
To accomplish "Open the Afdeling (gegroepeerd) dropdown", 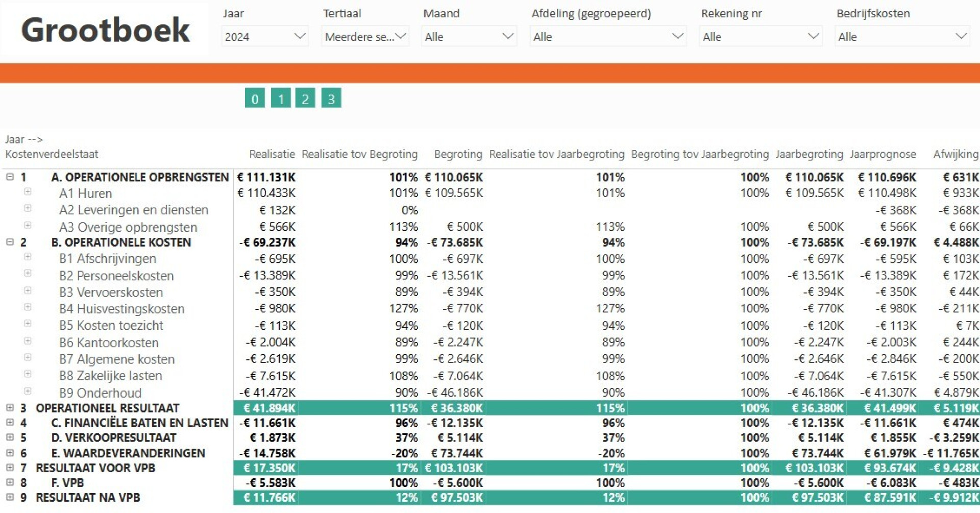I will (x=608, y=36).
